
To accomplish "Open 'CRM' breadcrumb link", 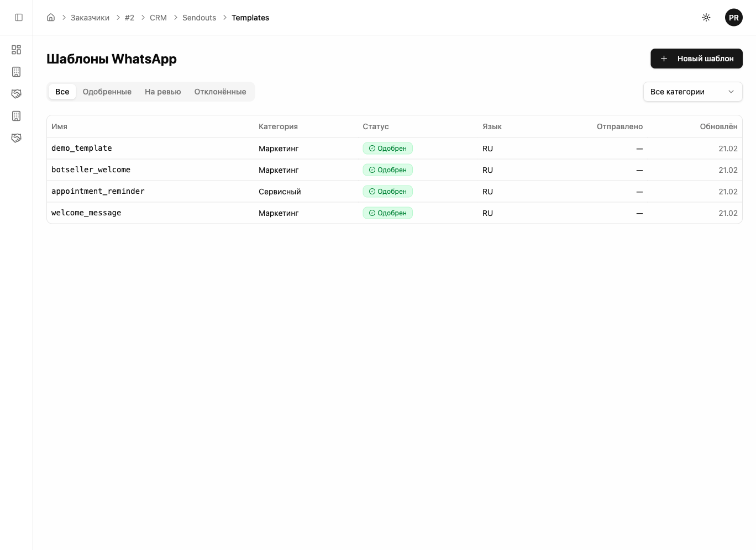I will [x=158, y=18].
